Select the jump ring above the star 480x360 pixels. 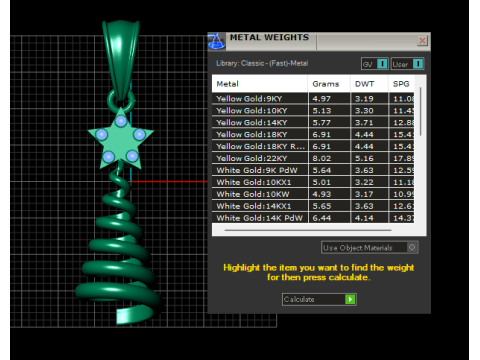coord(111,101)
